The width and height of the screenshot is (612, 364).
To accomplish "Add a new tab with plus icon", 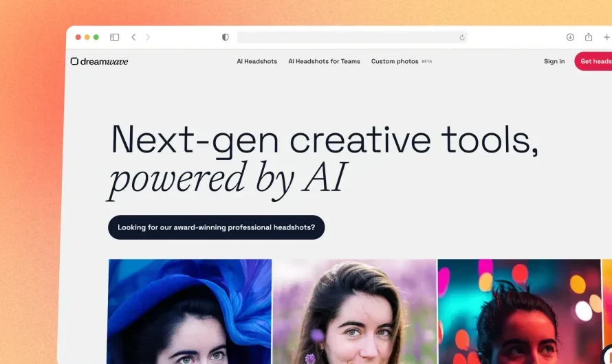I will tap(607, 37).
